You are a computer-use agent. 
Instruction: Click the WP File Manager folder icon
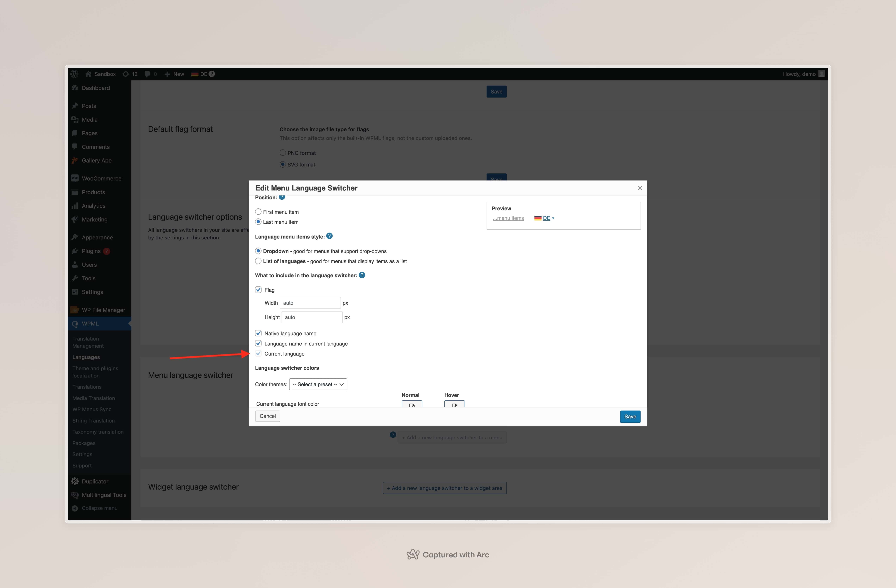(74, 310)
